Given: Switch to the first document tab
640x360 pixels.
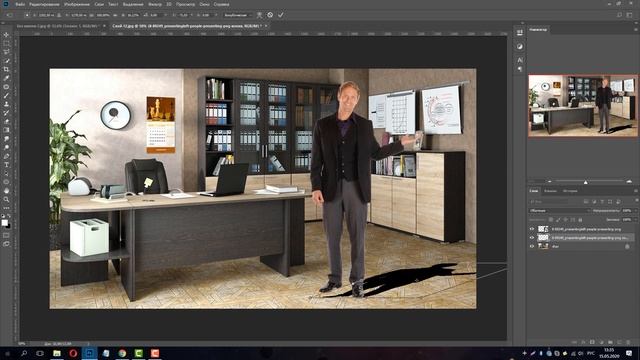Looking at the screenshot, I should [57, 26].
